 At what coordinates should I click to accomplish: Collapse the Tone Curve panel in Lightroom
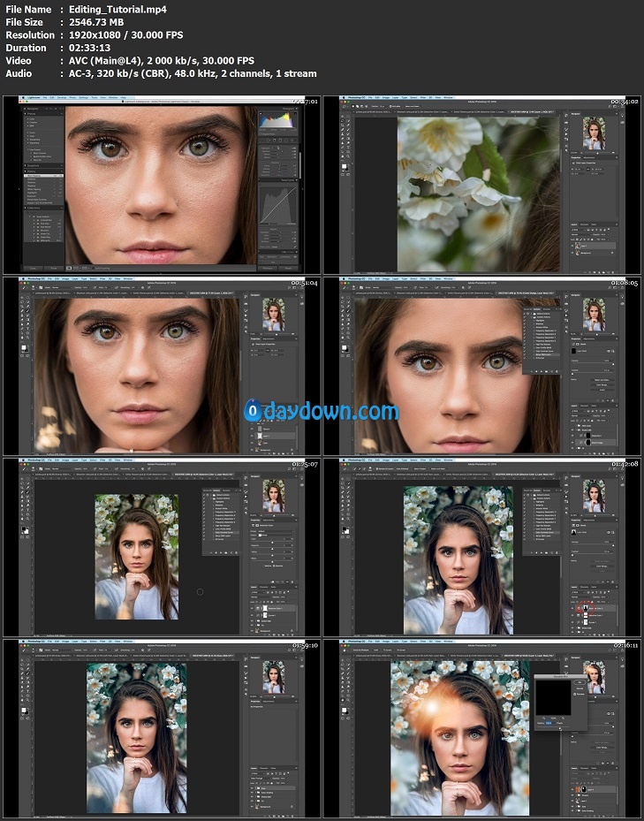point(296,180)
